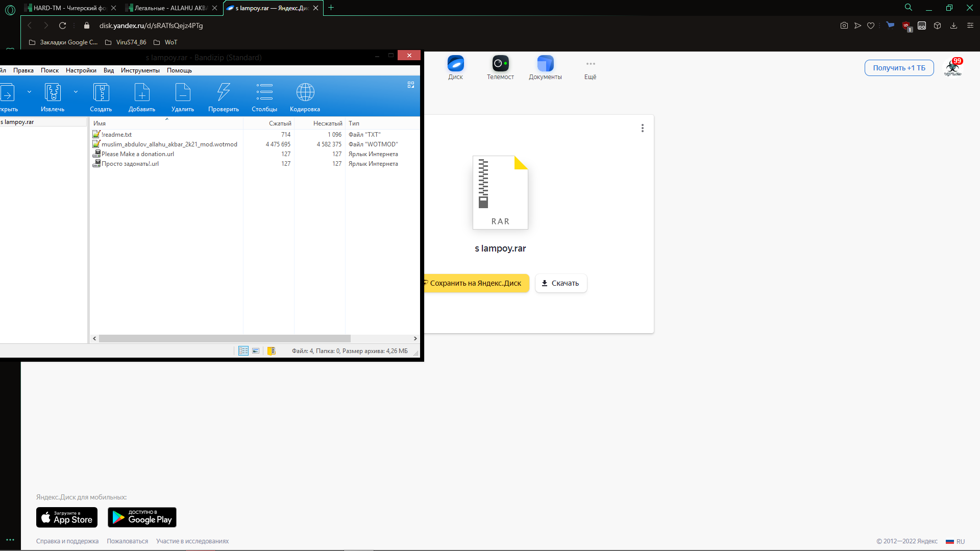
Task: Open the Правка menu in Bandizip
Action: (23, 70)
